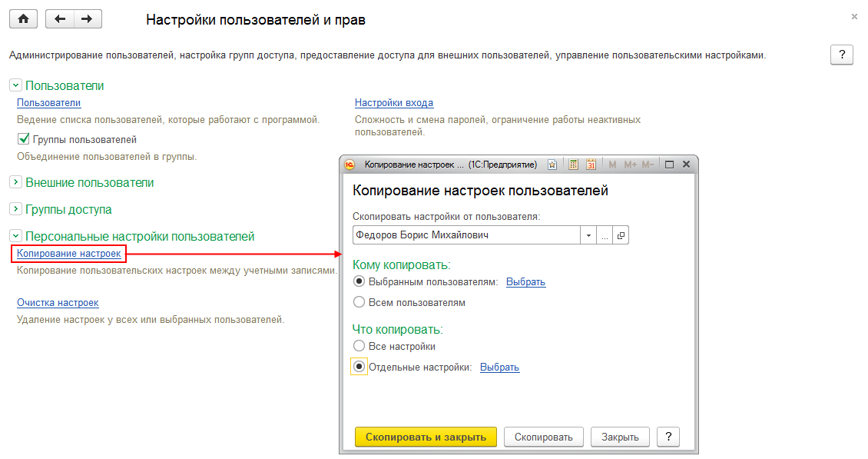This screenshot has width=868, height=459.
Task: Open the calendar icon in dialog title bar
Action: point(591,165)
